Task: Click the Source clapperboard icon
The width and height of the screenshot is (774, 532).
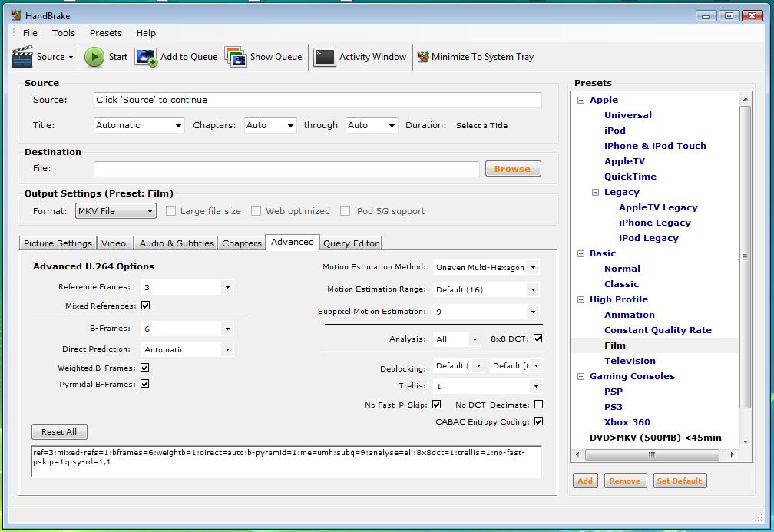Action: coord(22,57)
